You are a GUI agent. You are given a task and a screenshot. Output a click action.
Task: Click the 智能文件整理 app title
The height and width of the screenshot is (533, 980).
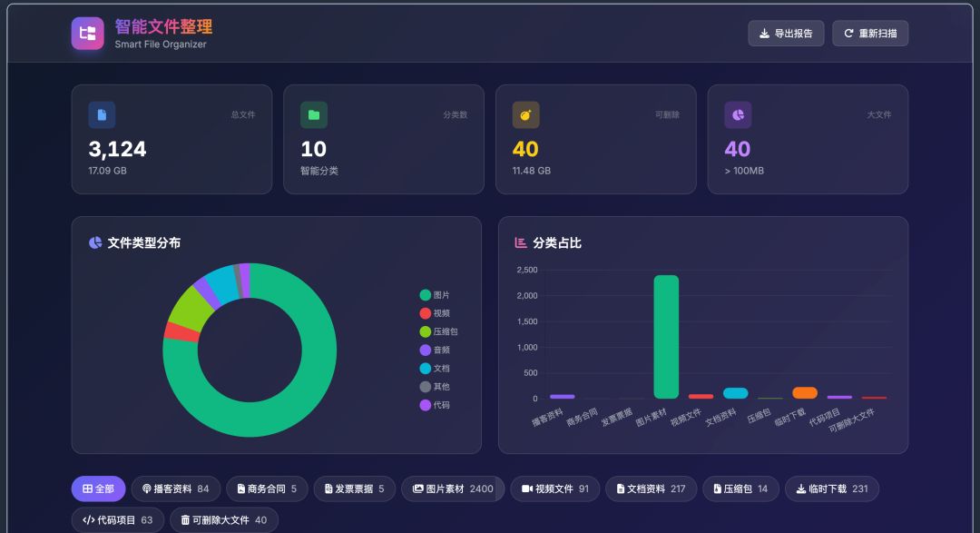click(x=163, y=27)
